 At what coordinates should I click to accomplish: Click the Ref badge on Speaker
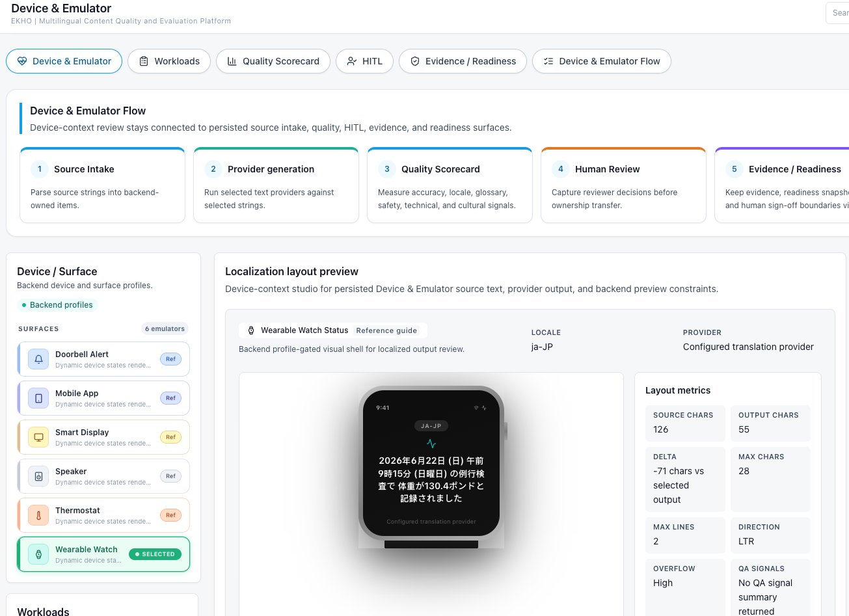pos(170,476)
